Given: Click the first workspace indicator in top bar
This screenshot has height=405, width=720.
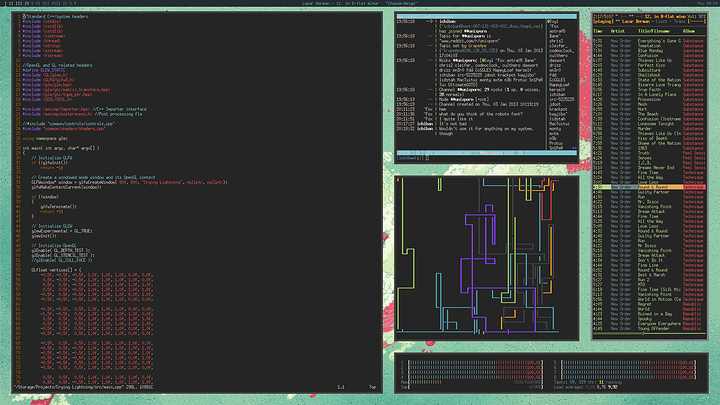Looking at the screenshot, I should click(x=4, y=4).
